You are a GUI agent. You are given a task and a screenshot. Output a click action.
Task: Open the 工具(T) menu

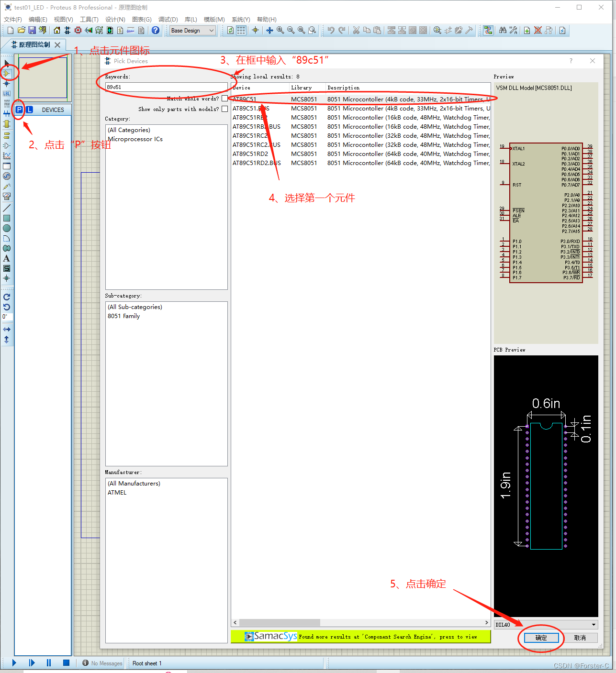89,19
